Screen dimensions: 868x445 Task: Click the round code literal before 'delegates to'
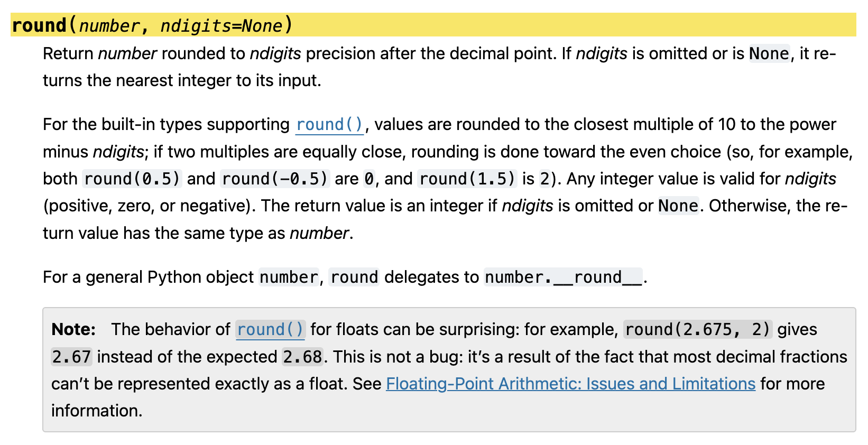tap(354, 277)
